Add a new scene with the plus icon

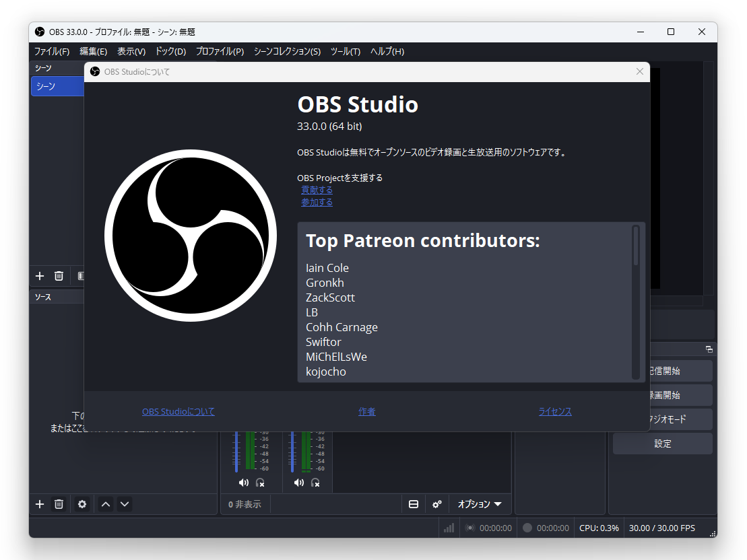point(40,276)
